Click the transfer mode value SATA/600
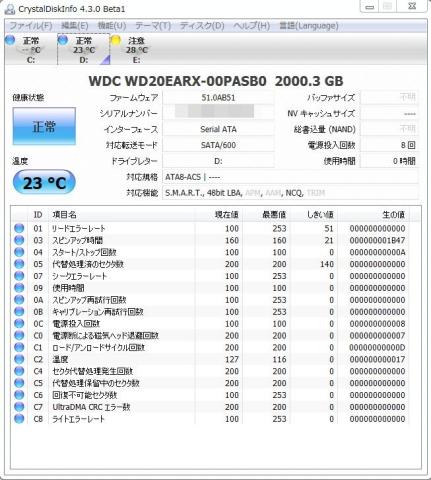 [218, 145]
